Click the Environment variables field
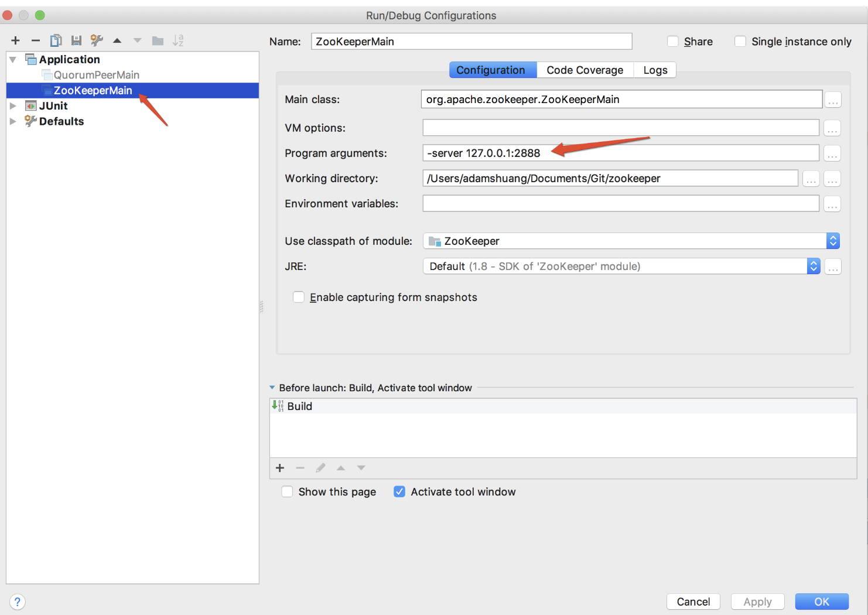The height and width of the screenshot is (615, 868). coord(621,203)
